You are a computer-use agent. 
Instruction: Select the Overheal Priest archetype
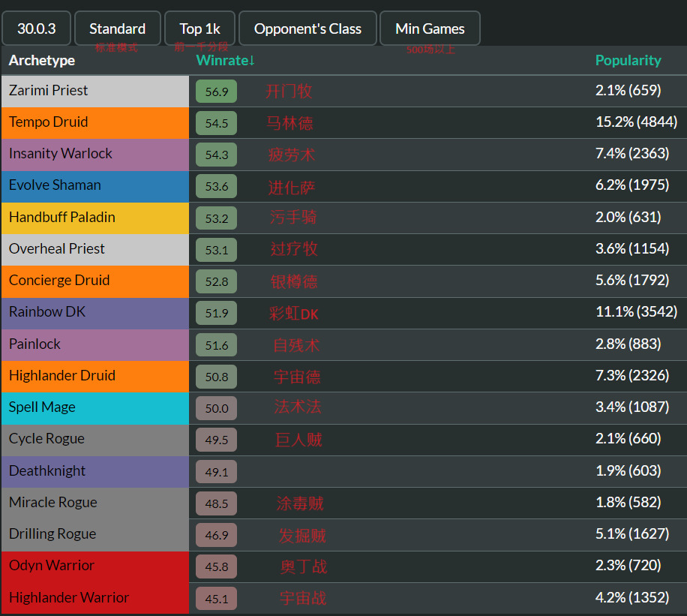tap(95, 249)
